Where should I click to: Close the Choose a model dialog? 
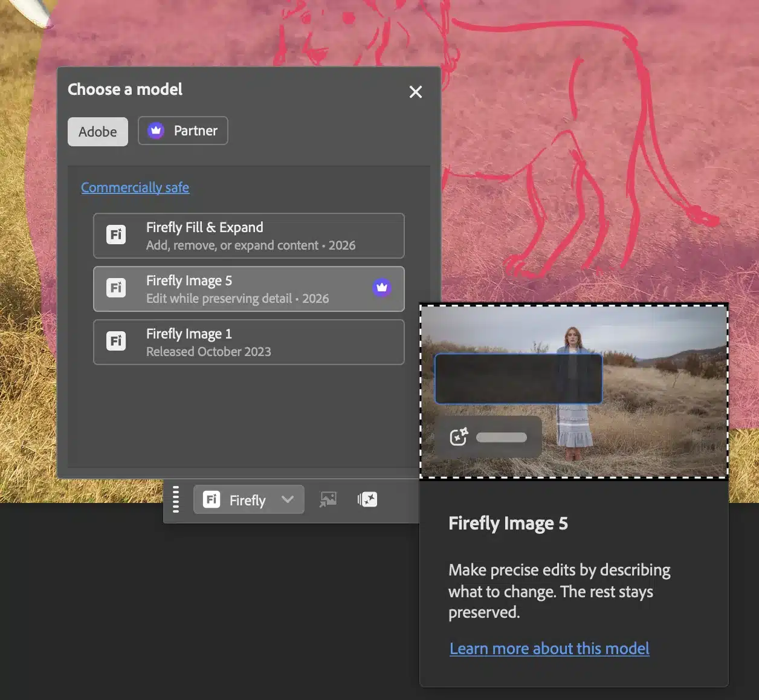click(x=416, y=92)
